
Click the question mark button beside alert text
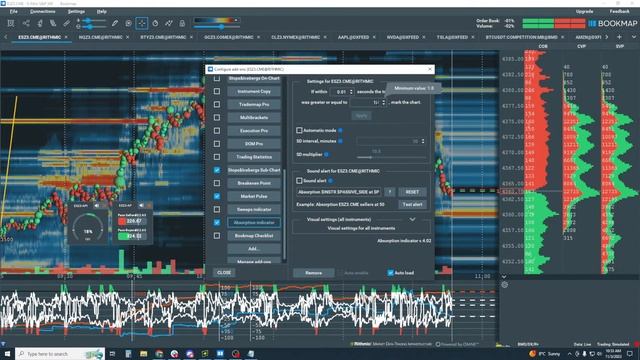click(390, 192)
